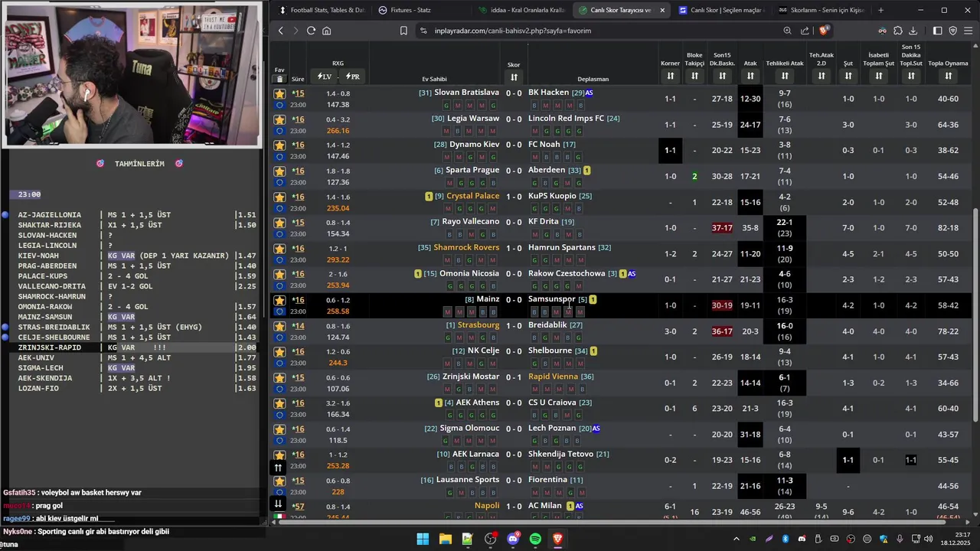Viewport: 980px width, 551px height.
Task: Open the extensions puzzle icon
Action: coord(898,31)
